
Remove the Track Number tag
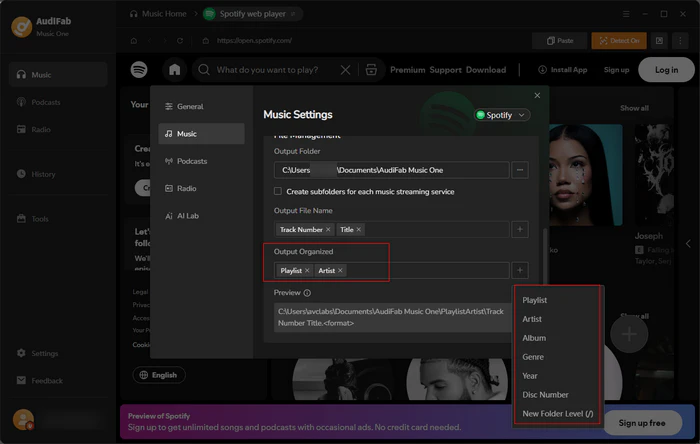tap(328, 229)
